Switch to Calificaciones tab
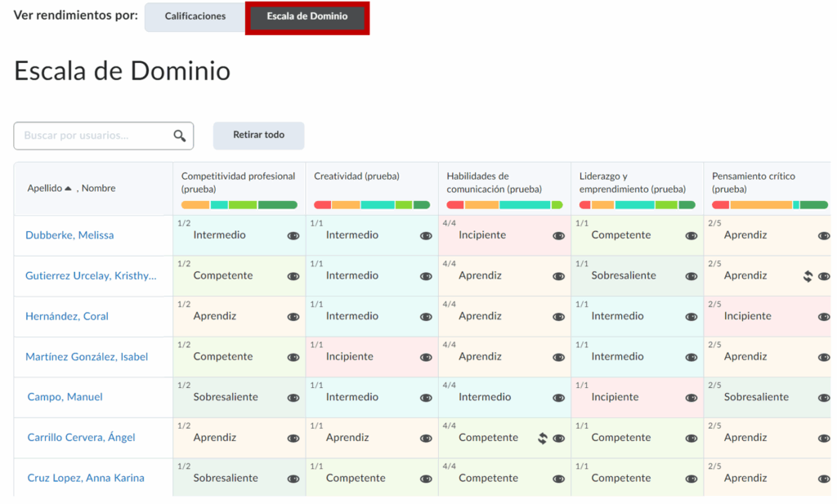 click(x=195, y=16)
